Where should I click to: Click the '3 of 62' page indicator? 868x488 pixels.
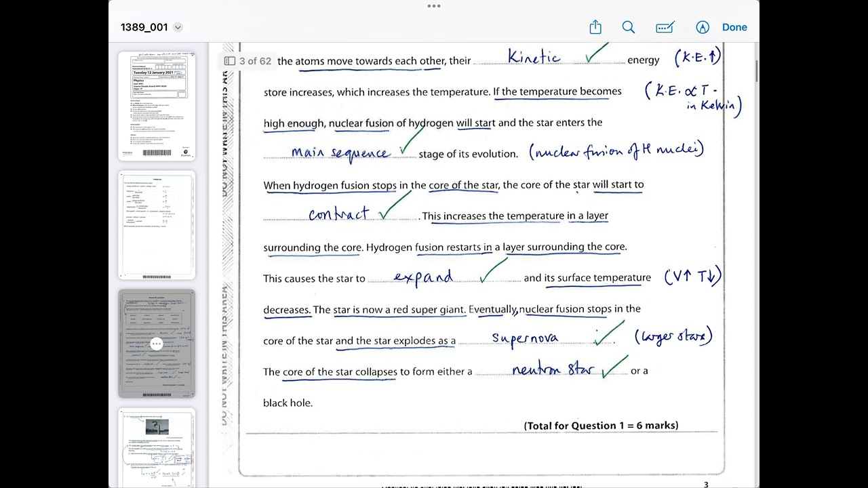click(255, 61)
